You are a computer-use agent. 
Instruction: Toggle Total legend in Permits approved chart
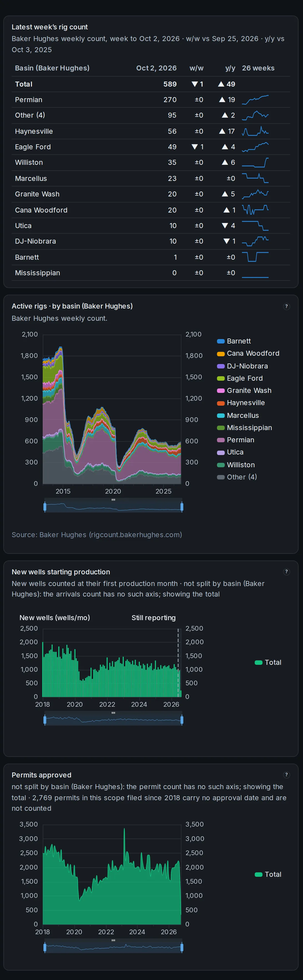pyautogui.click(x=268, y=874)
